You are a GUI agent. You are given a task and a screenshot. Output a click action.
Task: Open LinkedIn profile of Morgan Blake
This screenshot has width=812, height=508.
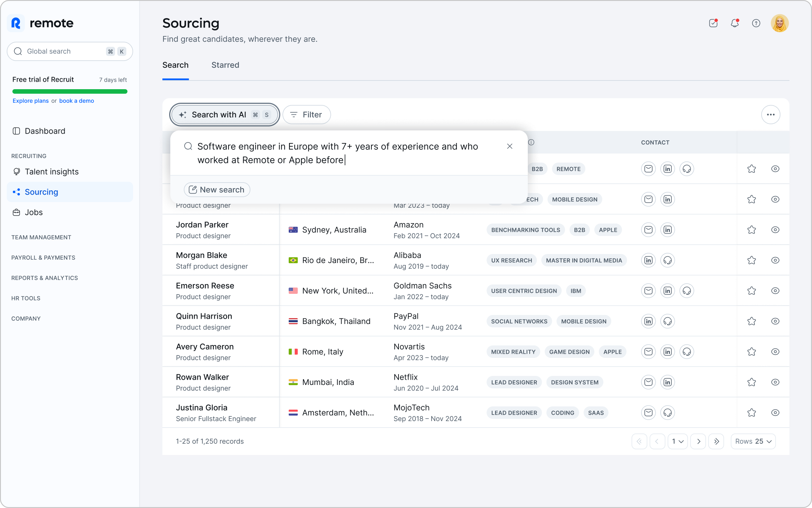pos(648,260)
